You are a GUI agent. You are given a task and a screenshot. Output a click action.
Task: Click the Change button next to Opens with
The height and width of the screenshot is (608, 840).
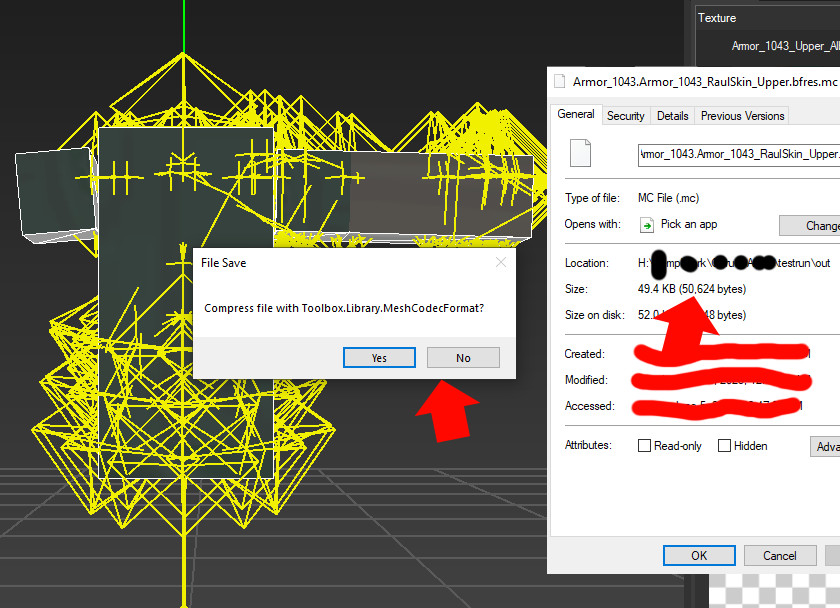coord(810,225)
